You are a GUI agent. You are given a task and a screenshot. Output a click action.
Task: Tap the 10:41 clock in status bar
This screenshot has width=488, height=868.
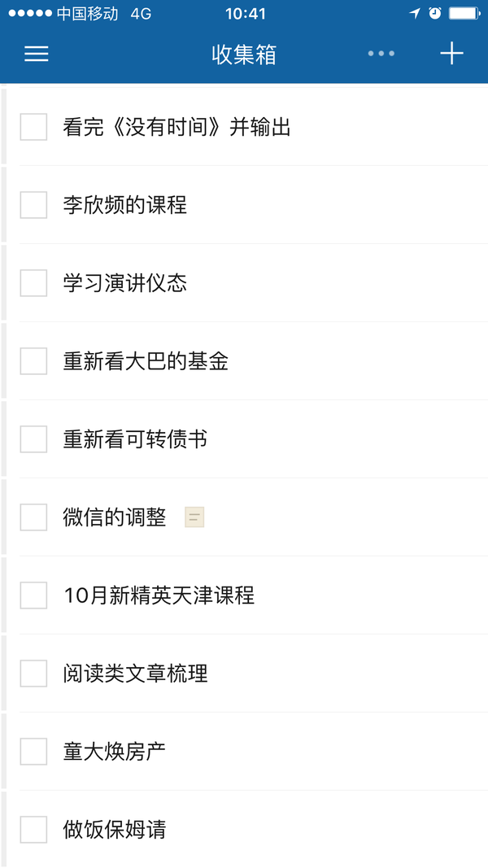point(246,14)
